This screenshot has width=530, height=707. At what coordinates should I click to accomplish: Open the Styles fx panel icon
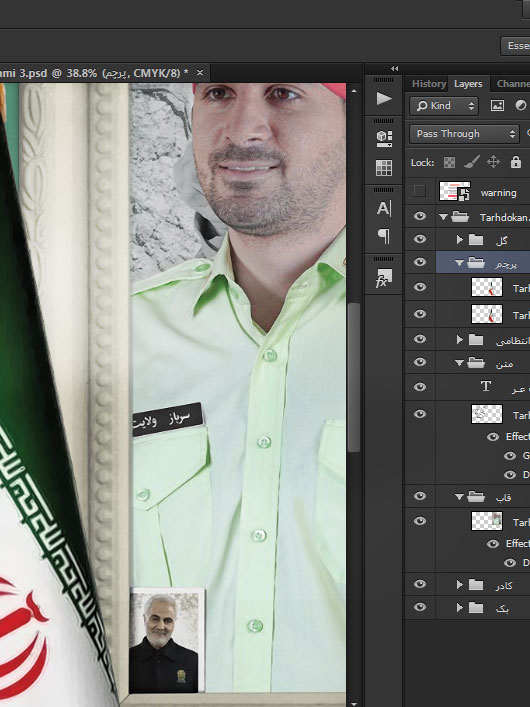click(x=384, y=278)
